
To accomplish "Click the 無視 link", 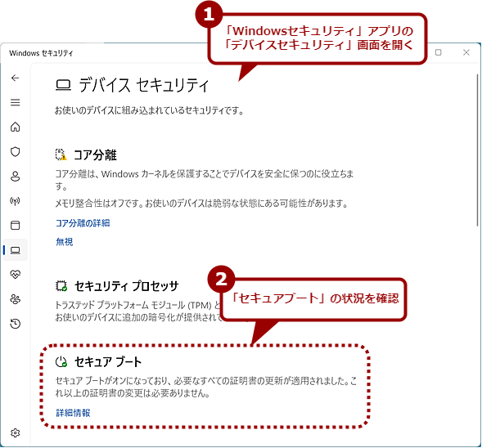I will (65, 242).
